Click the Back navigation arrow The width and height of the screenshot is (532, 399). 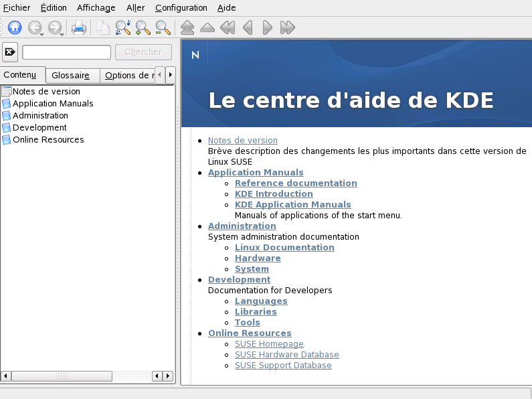click(x=34, y=27)
